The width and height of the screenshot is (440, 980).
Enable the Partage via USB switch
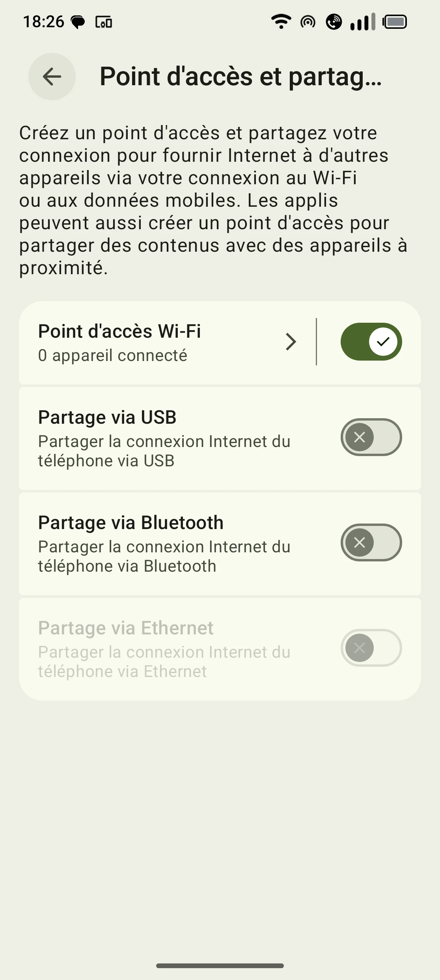point(371,437)
